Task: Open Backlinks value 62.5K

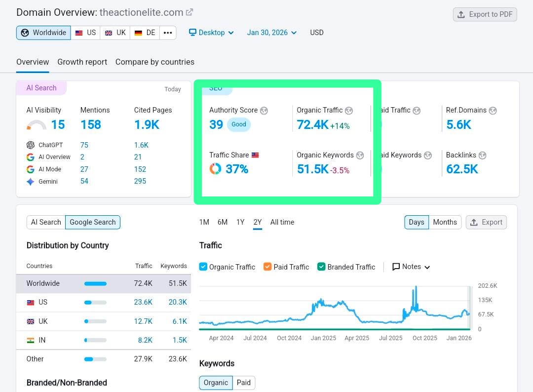Action: click(462, 169)
